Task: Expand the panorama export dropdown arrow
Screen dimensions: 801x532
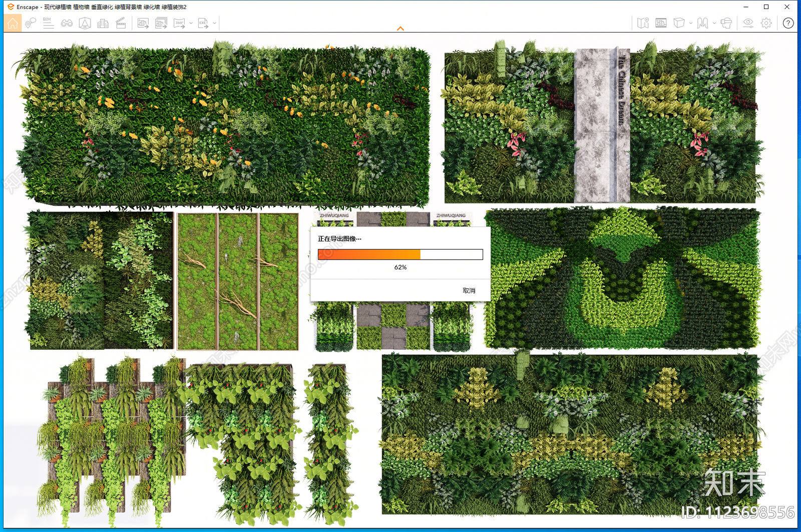Action: [x=191, y=23]
